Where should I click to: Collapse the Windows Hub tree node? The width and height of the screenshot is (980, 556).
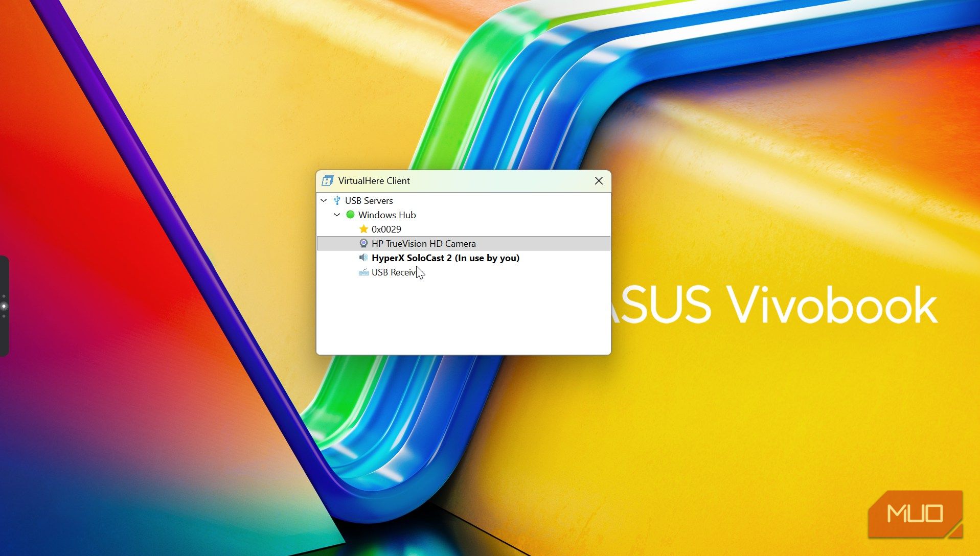click(x=337, y=215)
